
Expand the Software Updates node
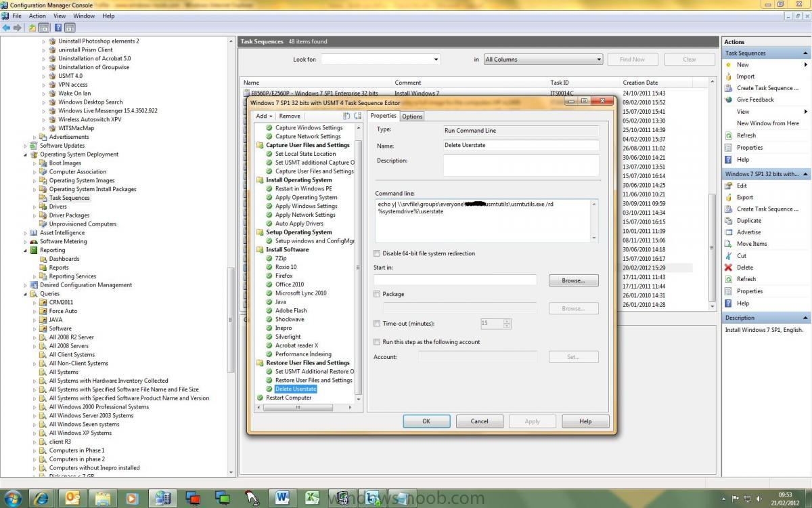pos(26,146)
